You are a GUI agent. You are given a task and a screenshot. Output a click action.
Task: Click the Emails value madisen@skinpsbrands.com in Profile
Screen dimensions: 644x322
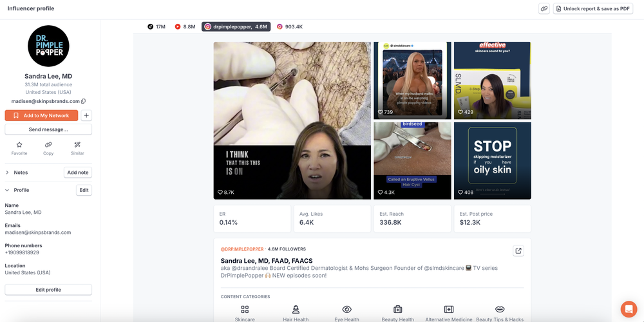pyautogui.click(x=38, y=232)
